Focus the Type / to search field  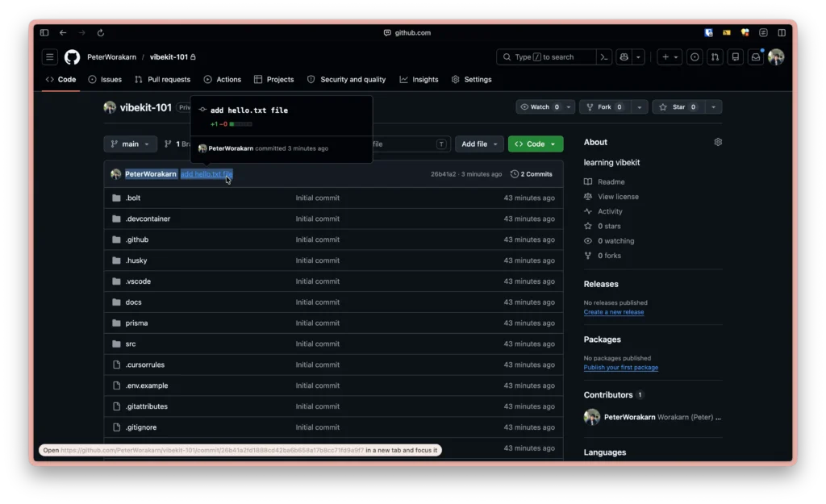pyautogui.click(x=545, y=57)
